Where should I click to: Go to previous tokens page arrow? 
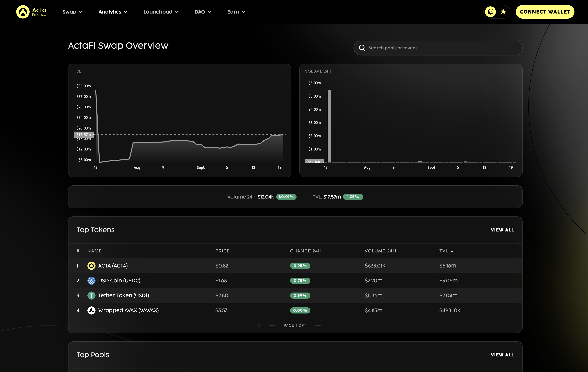coord(272,325)
